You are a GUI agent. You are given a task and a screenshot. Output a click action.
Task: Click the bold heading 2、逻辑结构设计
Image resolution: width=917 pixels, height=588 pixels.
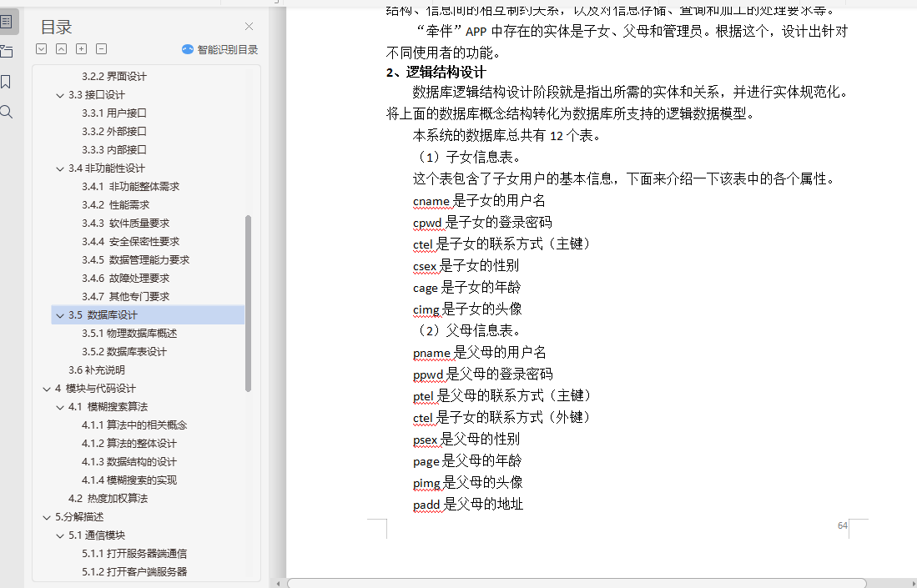click(x=436, y=73)
